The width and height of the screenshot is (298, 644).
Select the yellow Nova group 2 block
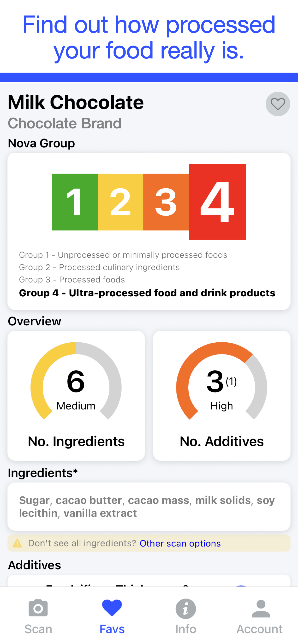pyautogui.click(x=120, y=202)
